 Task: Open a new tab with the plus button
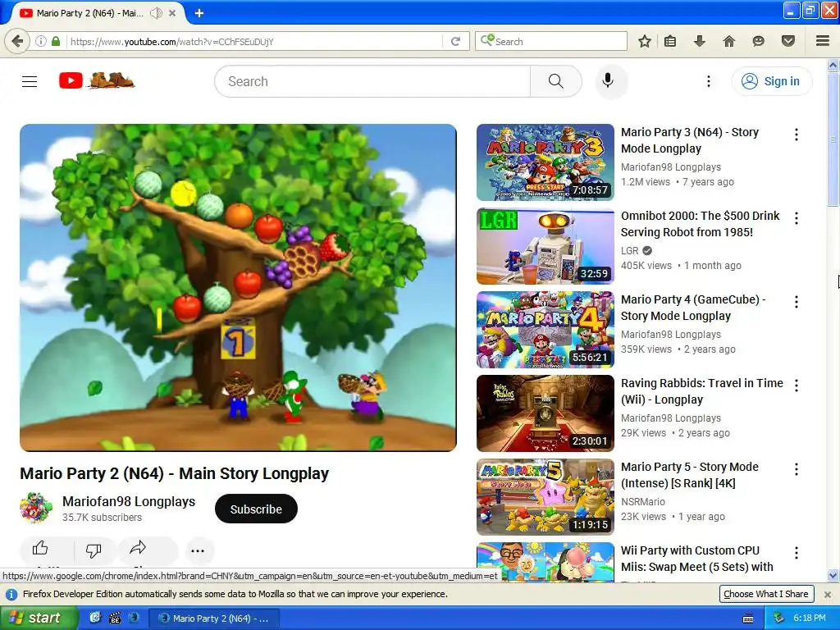pyautogui.click(x=199, y=13)
